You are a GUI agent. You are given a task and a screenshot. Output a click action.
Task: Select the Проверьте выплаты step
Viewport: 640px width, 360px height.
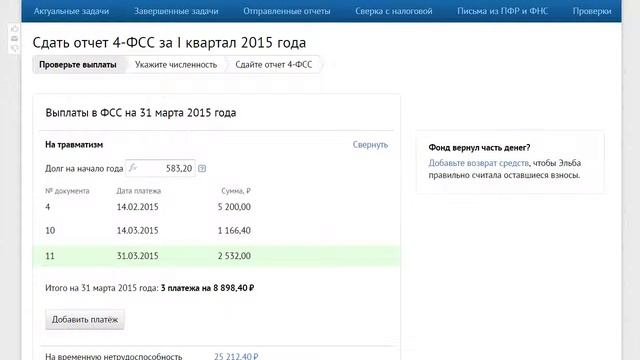pos(78,64)
